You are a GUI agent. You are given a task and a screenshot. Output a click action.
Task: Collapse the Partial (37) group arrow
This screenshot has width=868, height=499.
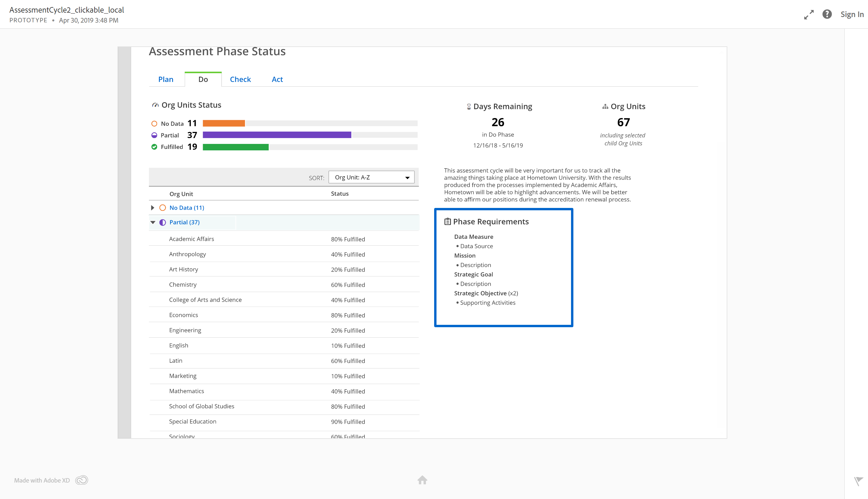click(x=153, y=222)
